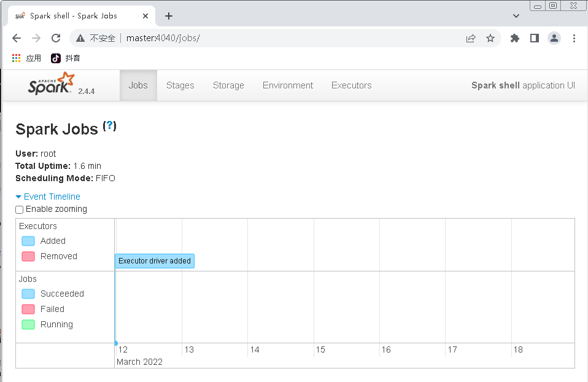This screenshot has width=588, height=382.
Task: Click the Total Uptime 1.6 min text
Action: 58,166
